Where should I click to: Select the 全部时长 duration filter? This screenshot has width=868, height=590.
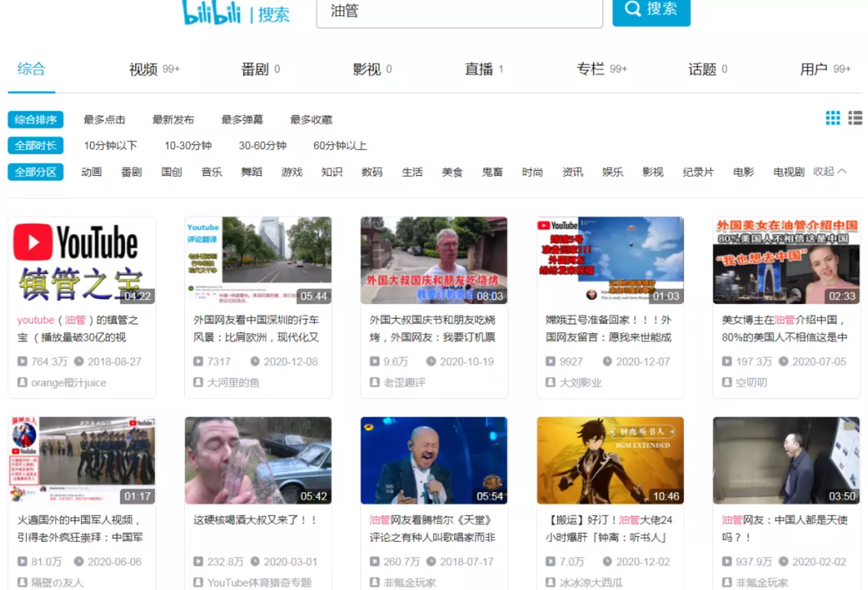point(36,146)
